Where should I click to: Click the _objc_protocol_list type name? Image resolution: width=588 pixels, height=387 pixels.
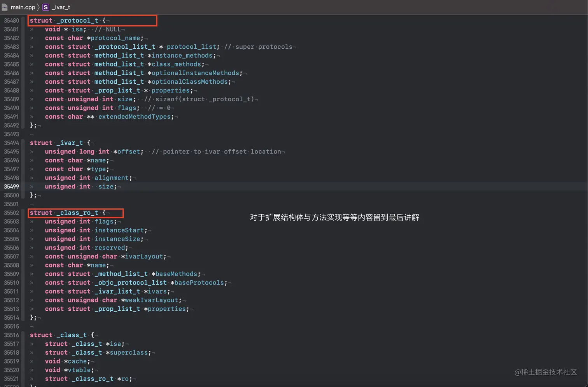[x=130, y=283]
